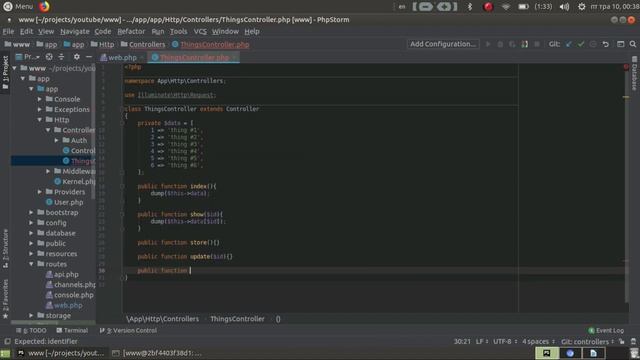Click the lock read-only status bar icon
640x360 pixels.
click(622, 341)
